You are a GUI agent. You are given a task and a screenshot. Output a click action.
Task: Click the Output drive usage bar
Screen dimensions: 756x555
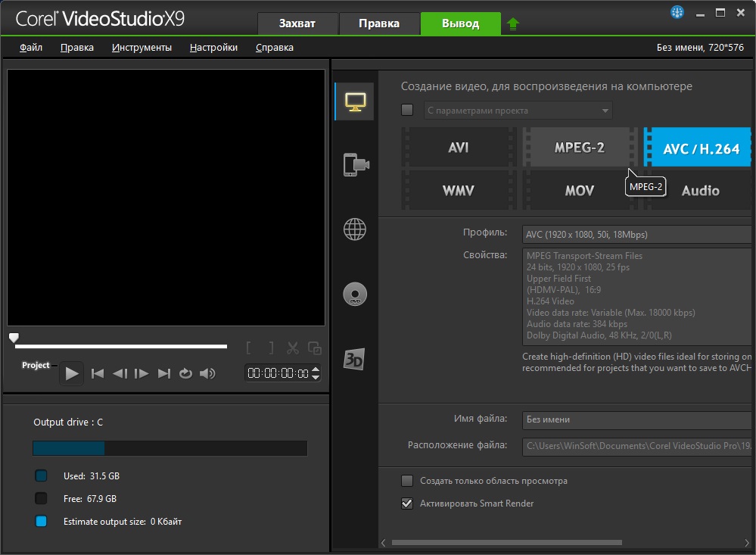pos(170,447)
